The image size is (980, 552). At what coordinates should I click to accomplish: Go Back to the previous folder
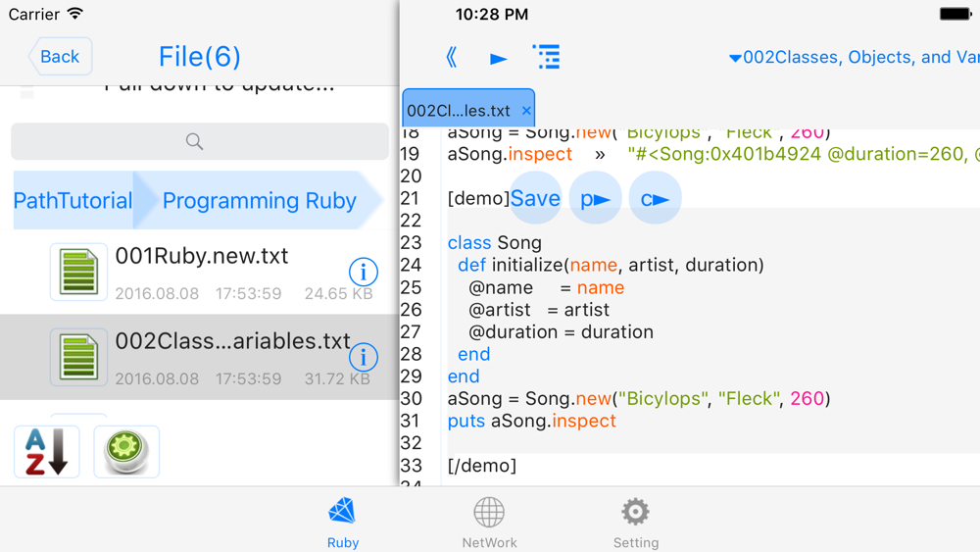point(60,56)
